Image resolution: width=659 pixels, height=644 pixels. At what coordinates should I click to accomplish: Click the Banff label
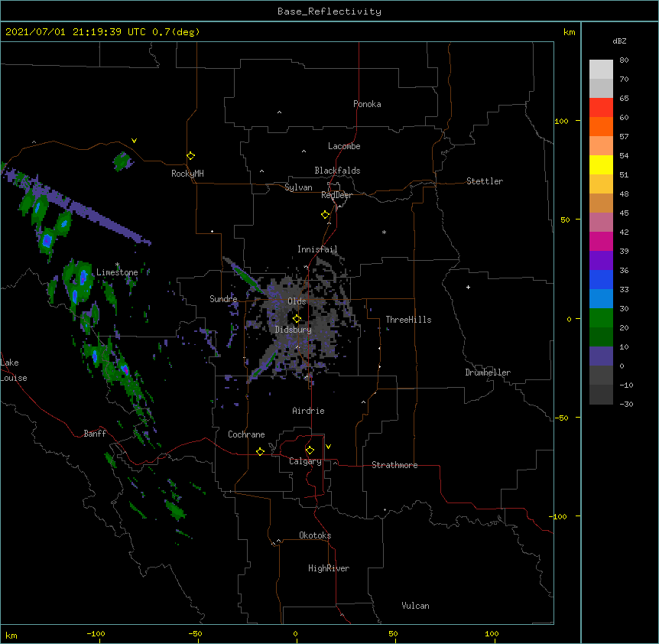95,434
